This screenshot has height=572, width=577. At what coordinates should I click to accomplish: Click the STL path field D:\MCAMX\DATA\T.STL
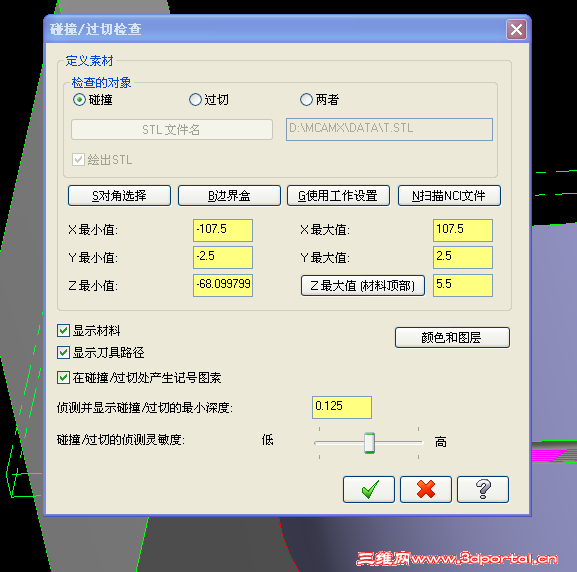389,130
